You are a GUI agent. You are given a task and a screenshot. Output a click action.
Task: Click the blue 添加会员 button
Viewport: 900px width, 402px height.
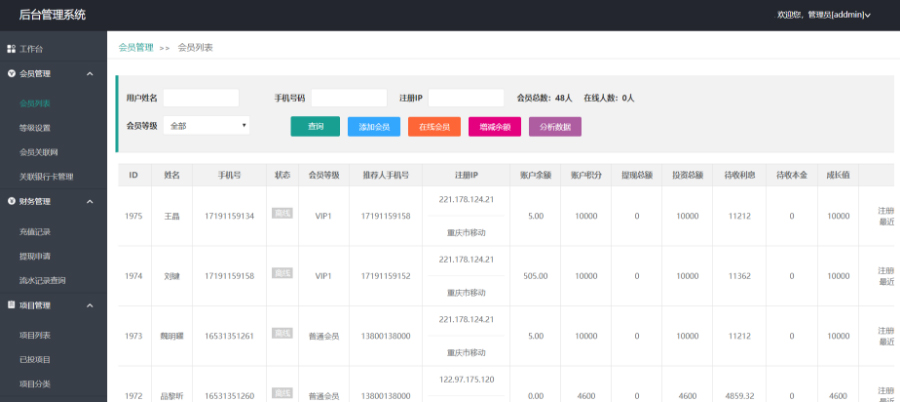tap(374, 127)
